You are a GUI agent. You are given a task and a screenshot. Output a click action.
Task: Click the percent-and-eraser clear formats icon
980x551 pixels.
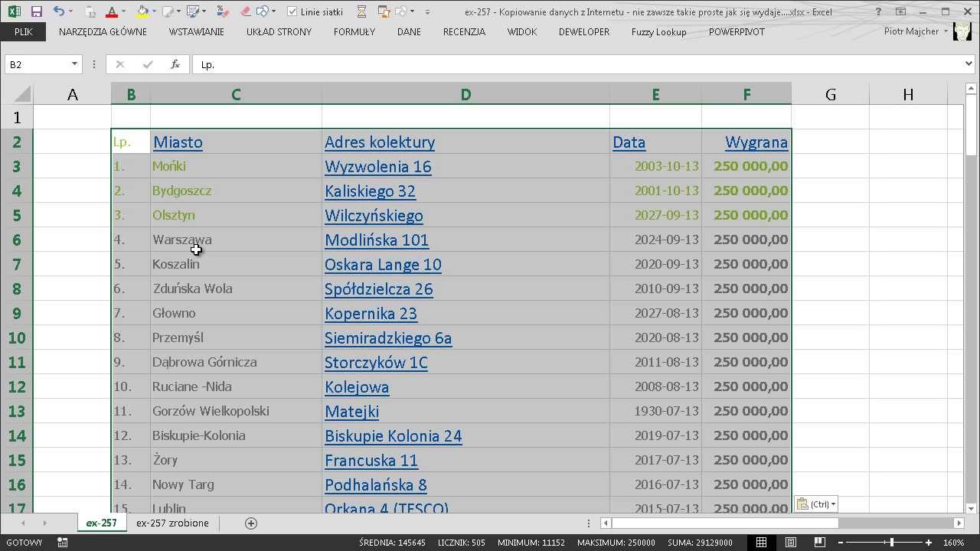pyautogui.click(x=222, y=11)
